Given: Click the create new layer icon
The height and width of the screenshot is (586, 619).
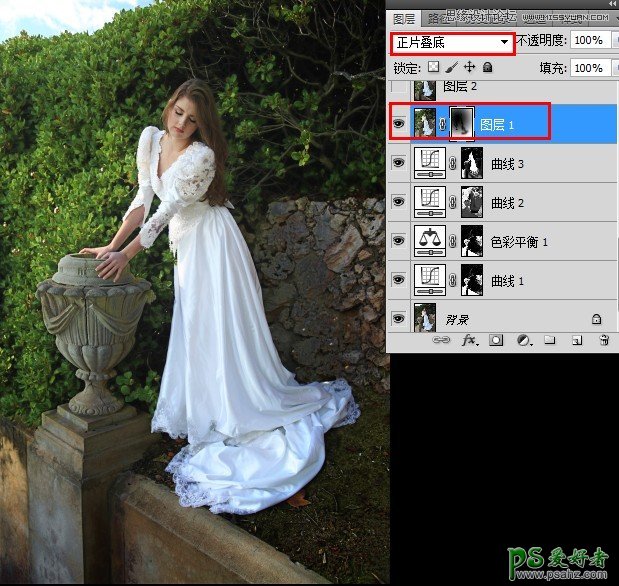Looking at the screenshot, I should [576, 341].
